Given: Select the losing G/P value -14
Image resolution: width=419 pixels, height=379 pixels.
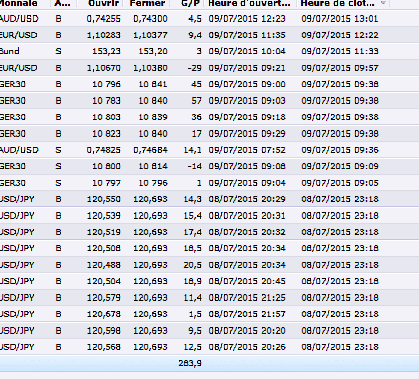Looking at the screenshot, I should (195, 166).
